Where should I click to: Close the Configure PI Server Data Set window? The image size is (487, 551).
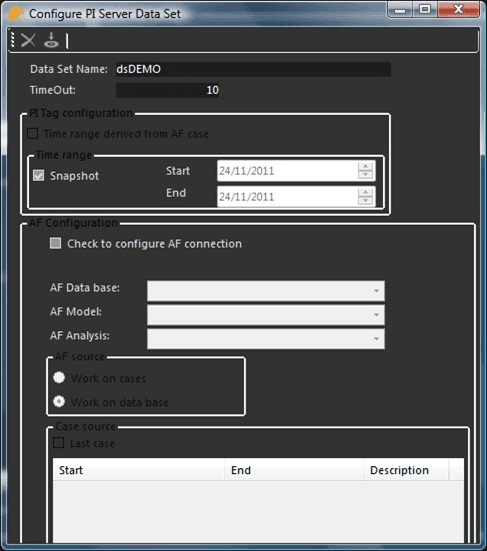459,9
